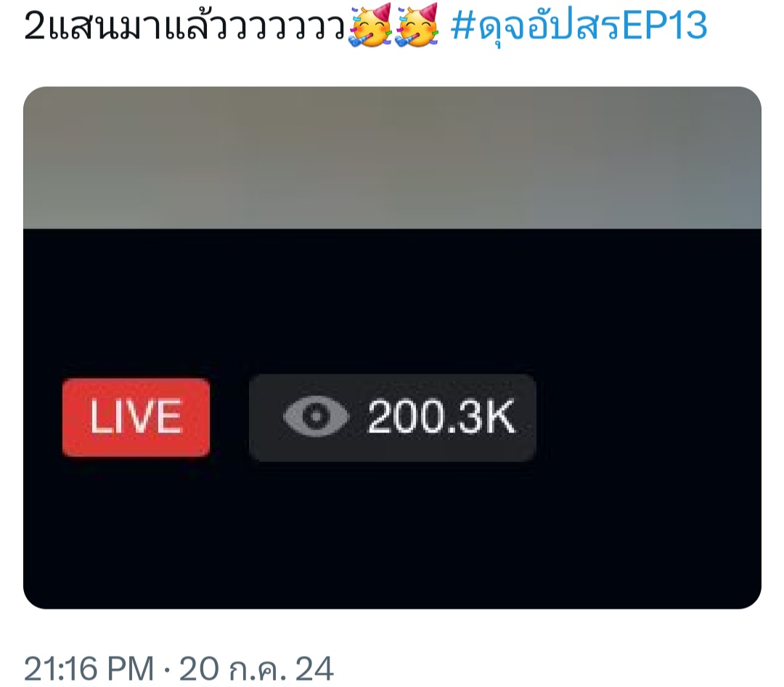The height and width of the screenshot is (687, 784).
Task: Click the tweet text 2แสนมาแล้ว
Action: point(185,26)
